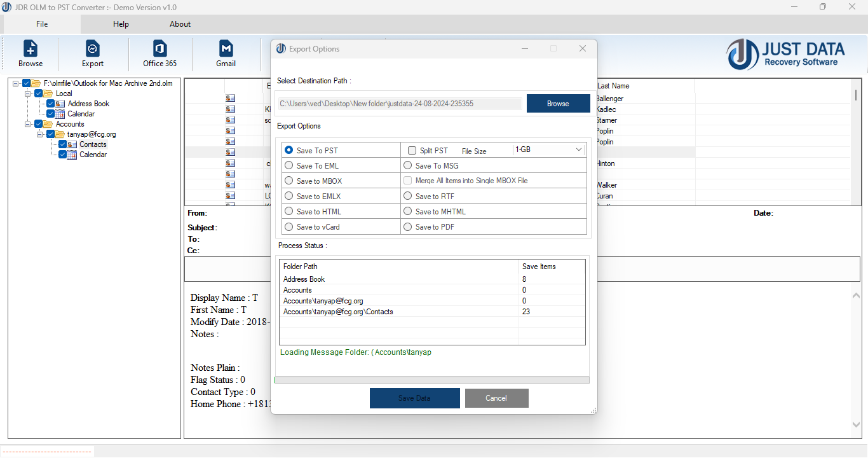The image size is (868, 458).
Task: Click the Contacts folder icon under tanyap@fcg.org
Action: [72, 144]
